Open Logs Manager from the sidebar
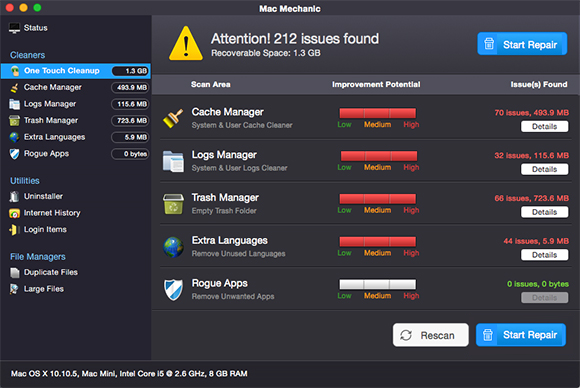This screenshot has height=388, width=580. (x=75, y=104)
